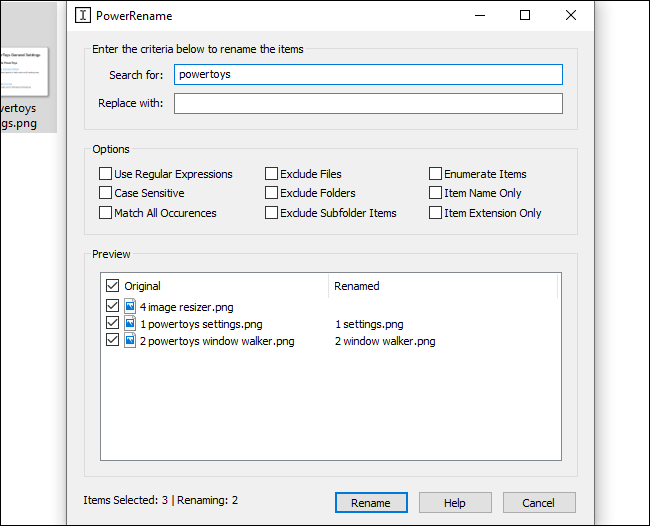Check the Exclude Files option

272,174
